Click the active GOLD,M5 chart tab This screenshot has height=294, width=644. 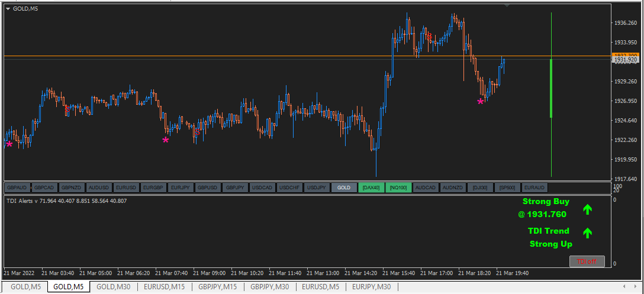[x=69, y=287]
